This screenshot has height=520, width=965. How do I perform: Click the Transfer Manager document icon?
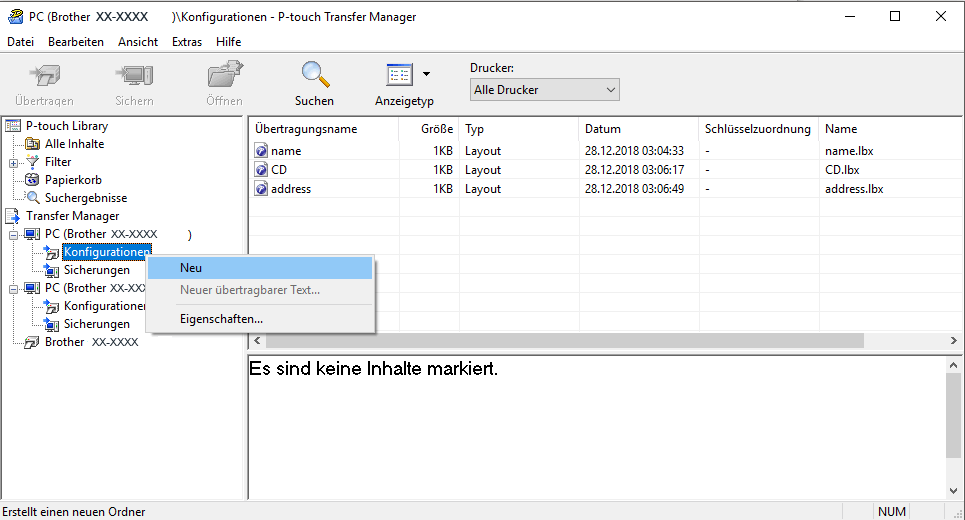pyautogui.click(x=12, y=216)
